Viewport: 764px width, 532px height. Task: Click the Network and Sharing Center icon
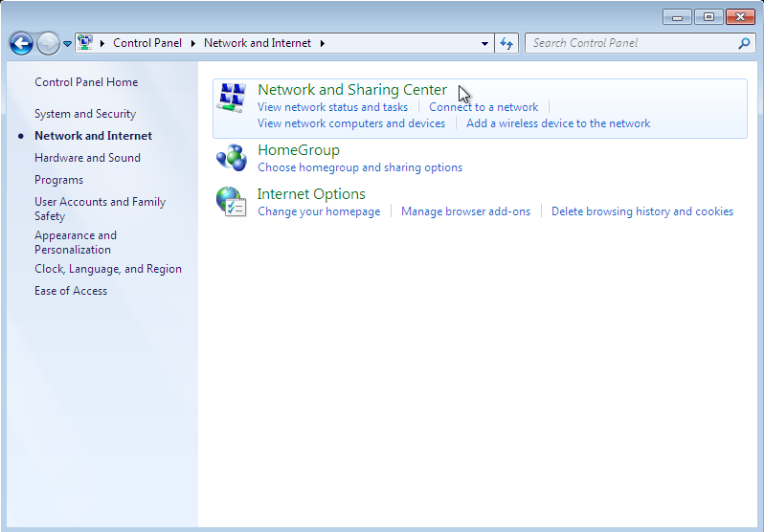click(232, 97)
